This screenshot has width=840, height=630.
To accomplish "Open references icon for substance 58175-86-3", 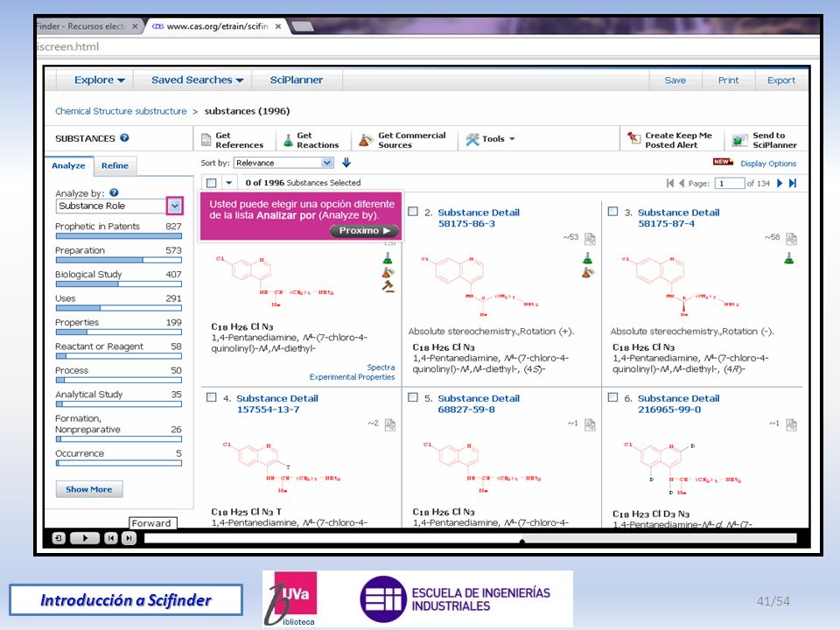I will pos(590,239).
